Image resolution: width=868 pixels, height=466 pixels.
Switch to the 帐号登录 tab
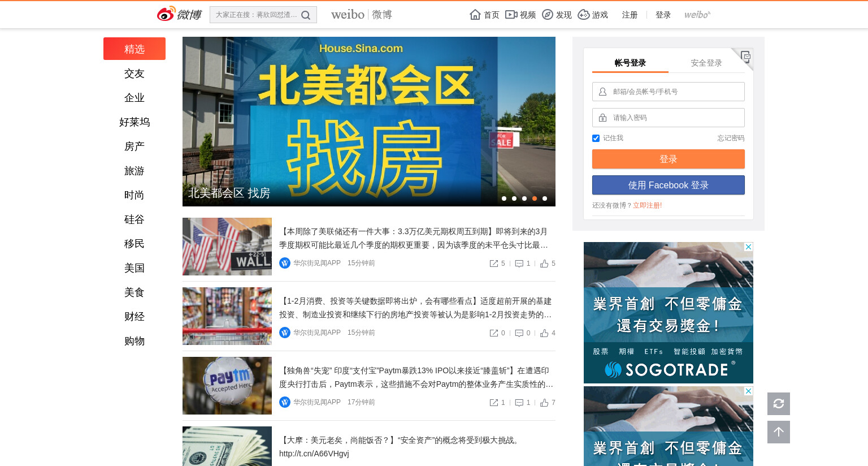pos(630,63)
